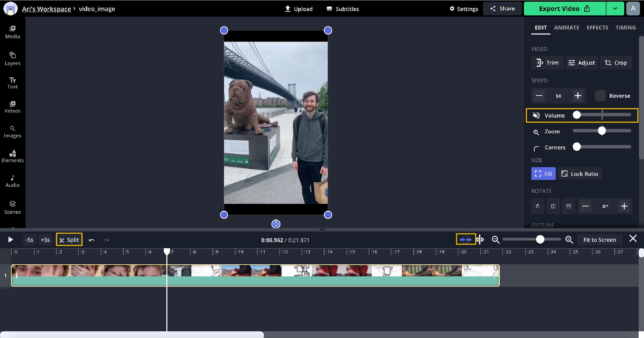Click the Crop button
The image size is (644, 338).
pos(616,63)
